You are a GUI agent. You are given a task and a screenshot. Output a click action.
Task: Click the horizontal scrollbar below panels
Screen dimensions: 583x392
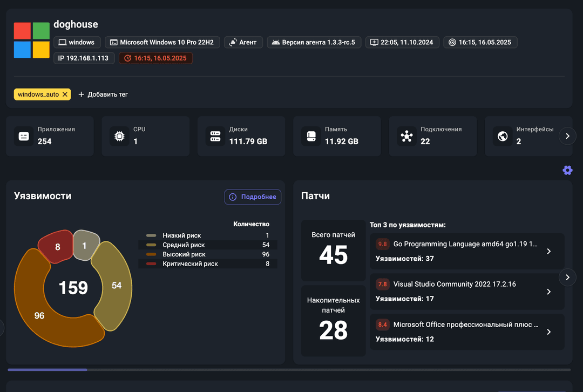[48, 370]
